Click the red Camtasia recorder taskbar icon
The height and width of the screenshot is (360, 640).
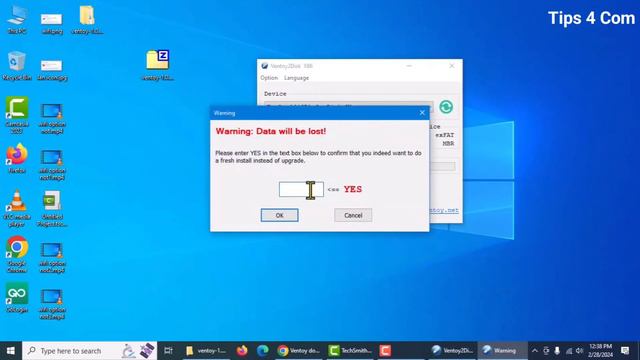click(x=385, y=351)
